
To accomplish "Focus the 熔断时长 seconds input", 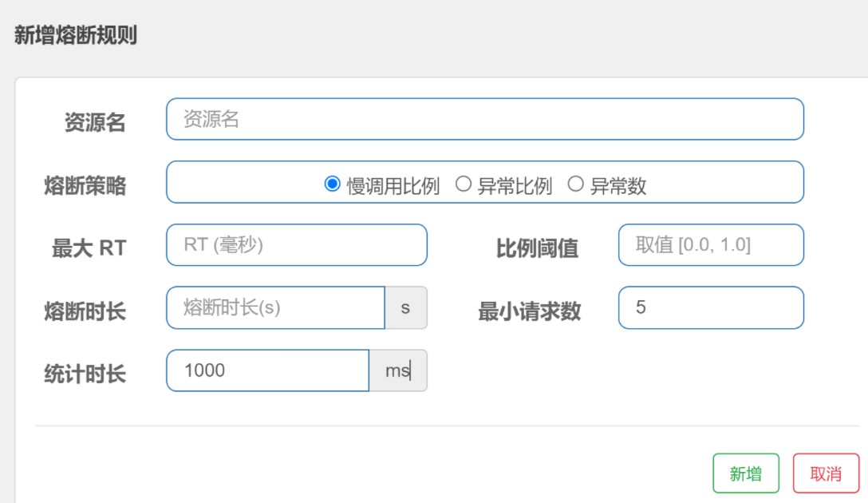I will pos(275,307).
